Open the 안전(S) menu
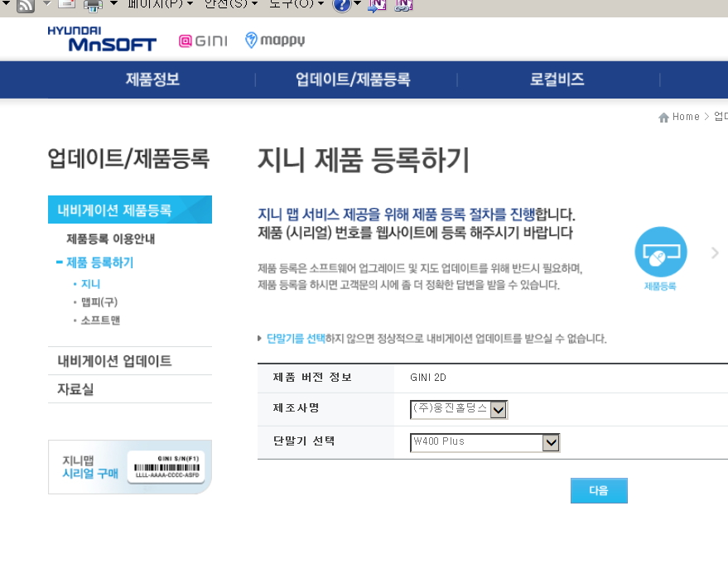 click(x=231, y=4)
